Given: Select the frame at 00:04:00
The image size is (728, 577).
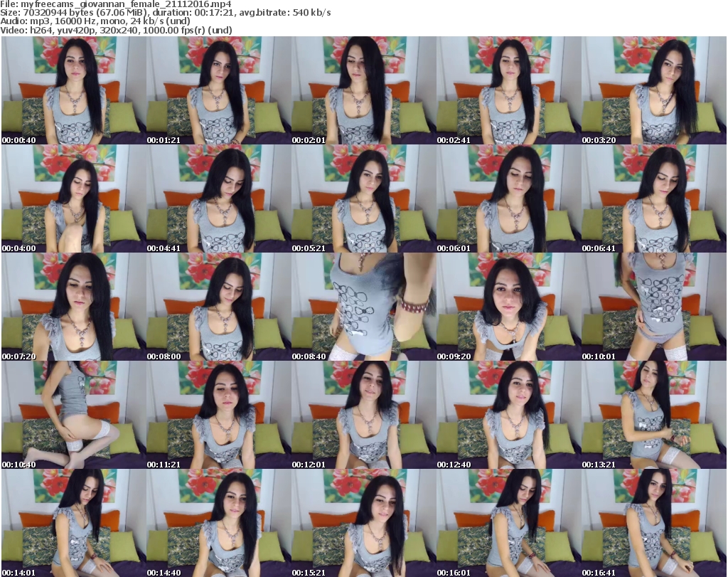Looking at the screenshot, I should (73, 198).
